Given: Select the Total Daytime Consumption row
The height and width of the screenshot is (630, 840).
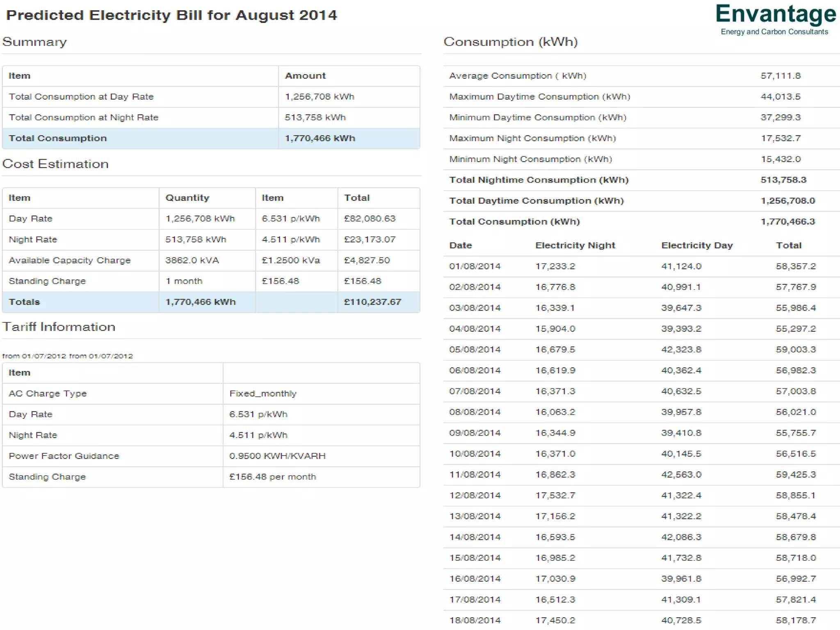Looking at the screenshot, I should (x=536, y=201).
